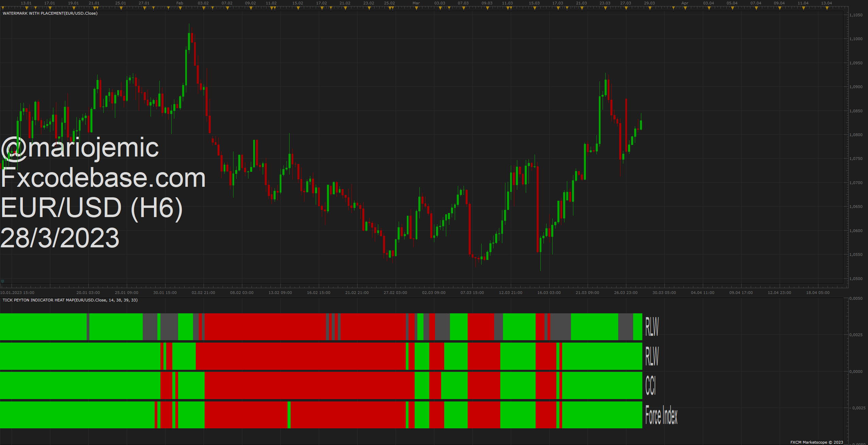Click RLW label beside the row with gray segments
The height and width of the screenshot is (445, 868).
coord(652,327)
